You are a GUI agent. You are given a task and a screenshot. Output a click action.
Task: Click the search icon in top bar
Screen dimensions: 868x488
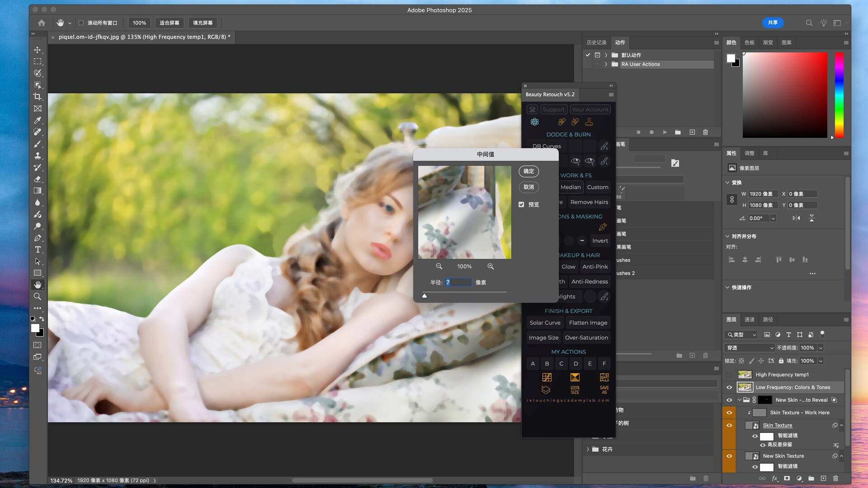809,23
